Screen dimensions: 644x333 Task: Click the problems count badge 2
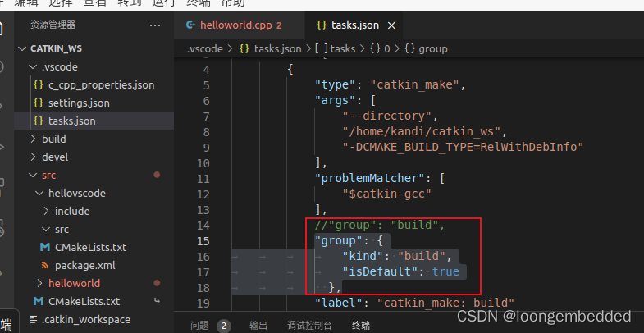click(224, 326)
